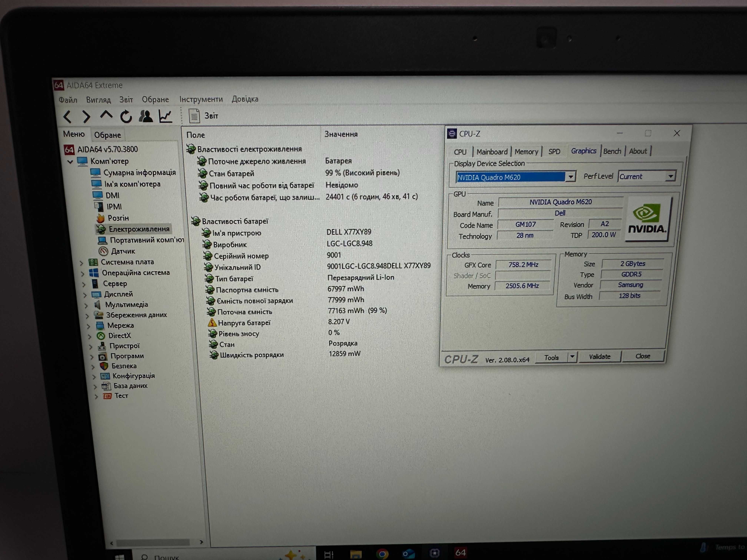Image resolution: width=747 pixels, height=560 pixels.
Task: Open the graph chart toolbar icon
Action: coord(166,116)
